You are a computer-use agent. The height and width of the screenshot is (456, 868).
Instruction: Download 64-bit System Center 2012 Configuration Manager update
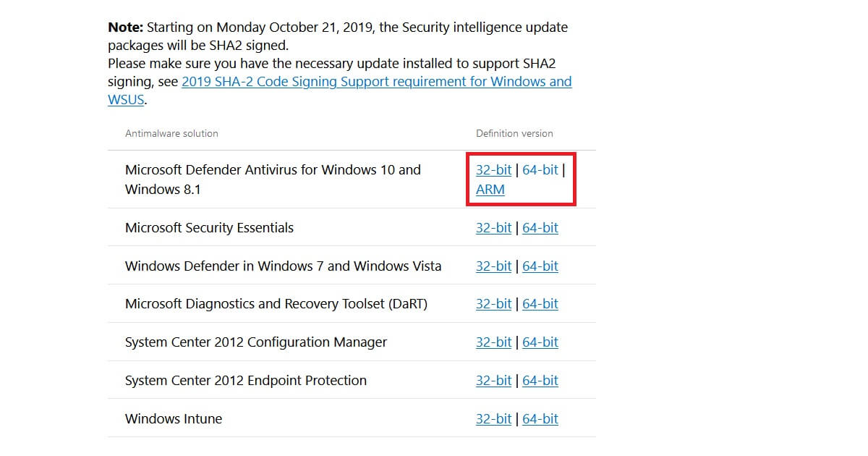pyautogui.click(x=540, y=342)
